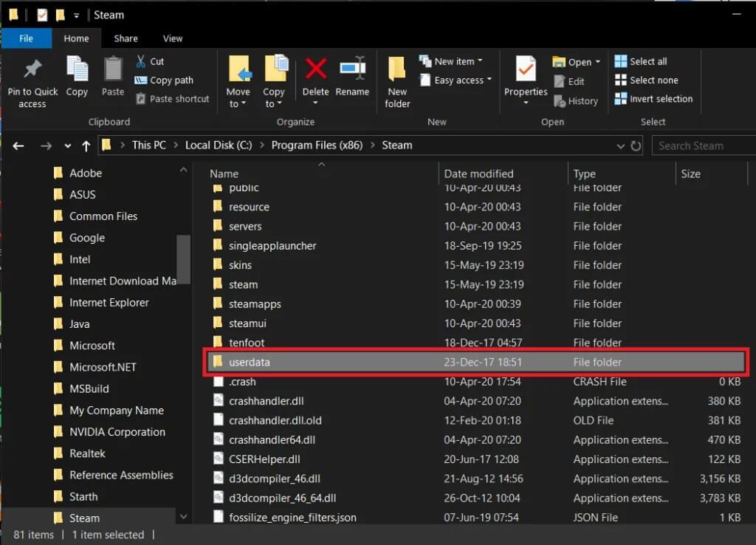Click the Edit icon in Open group
756x545 pixels.
pyautogui.click(x=560, y=81)
